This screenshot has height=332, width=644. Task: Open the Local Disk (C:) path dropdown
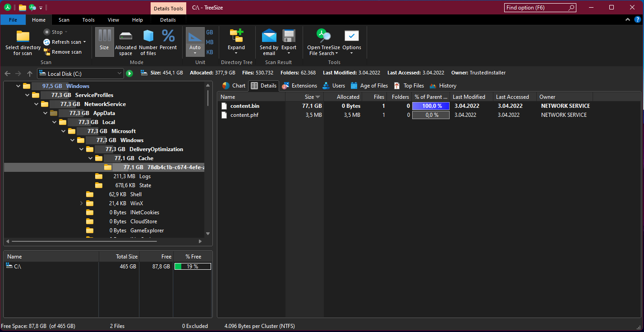click(x=119, y=74)
